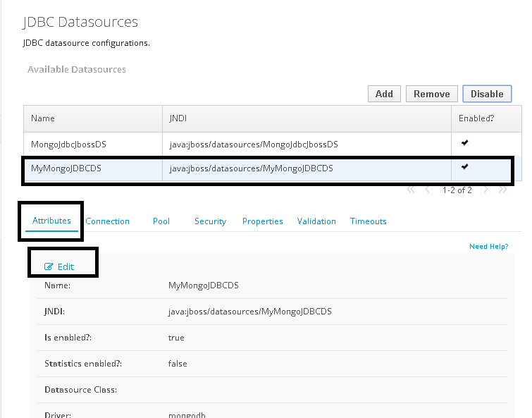View the Timeouts tab
The width and height of the screenshot is (532, 418).
pyautogui.click(x=368, y=221)
